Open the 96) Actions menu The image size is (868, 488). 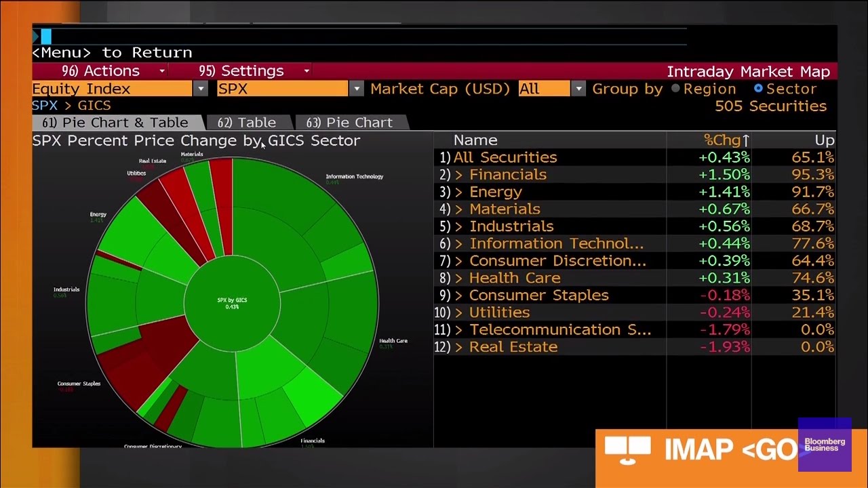[100, 71]
